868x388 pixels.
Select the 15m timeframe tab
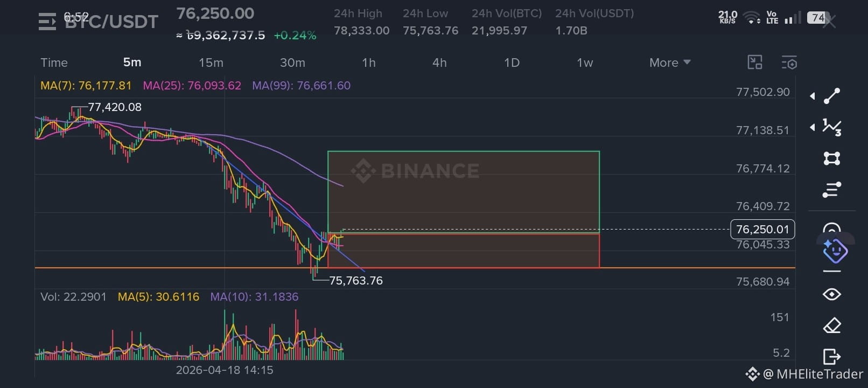(211, 63)
